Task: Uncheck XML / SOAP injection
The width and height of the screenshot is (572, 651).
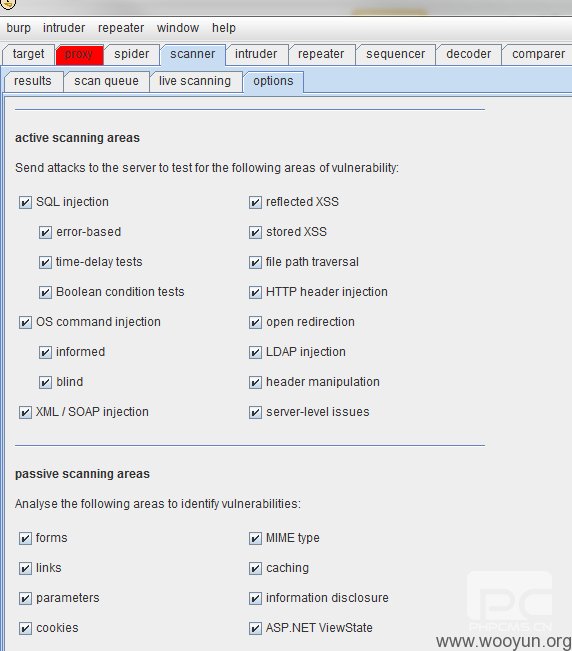Action: point(25,412)
